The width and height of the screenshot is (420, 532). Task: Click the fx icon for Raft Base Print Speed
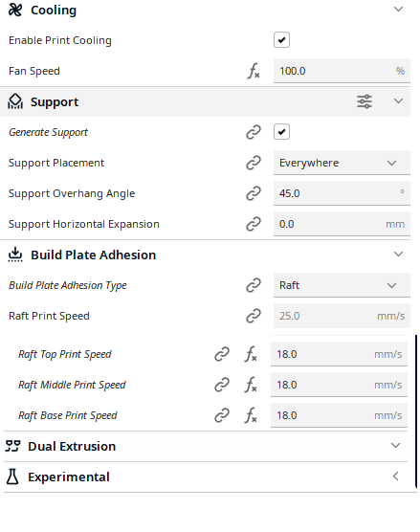pos(251,415)
